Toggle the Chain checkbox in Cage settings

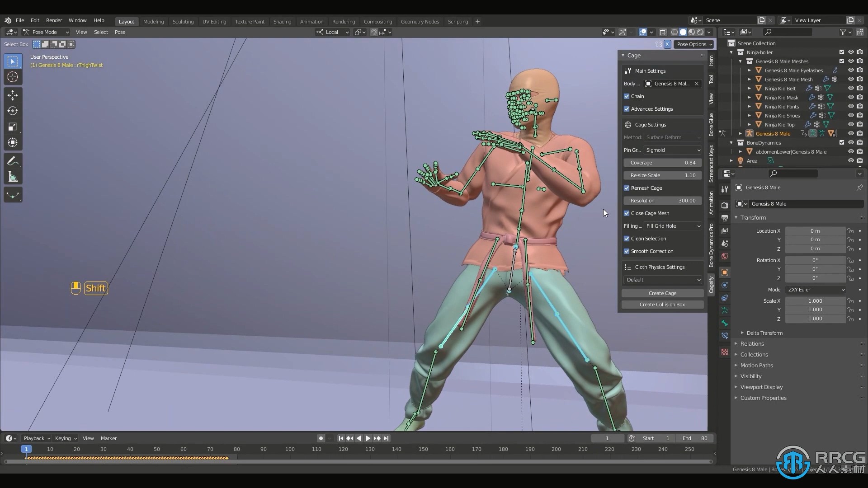click(x=627, y=96)
